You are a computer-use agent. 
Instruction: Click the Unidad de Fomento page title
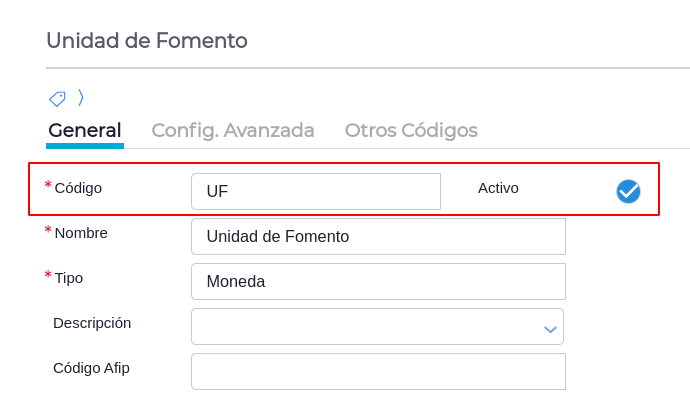tap(147, 41)
